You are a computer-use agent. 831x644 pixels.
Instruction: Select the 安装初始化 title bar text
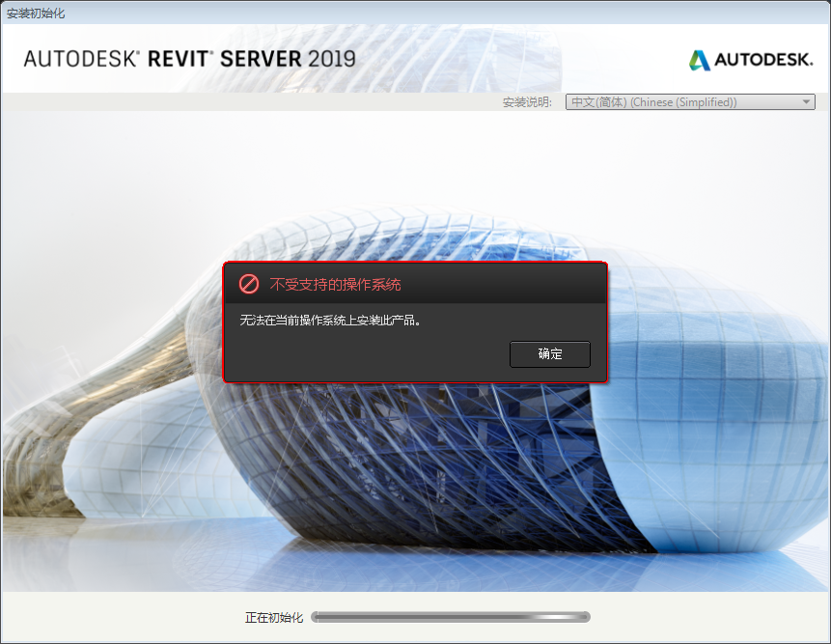pos(34,11)
